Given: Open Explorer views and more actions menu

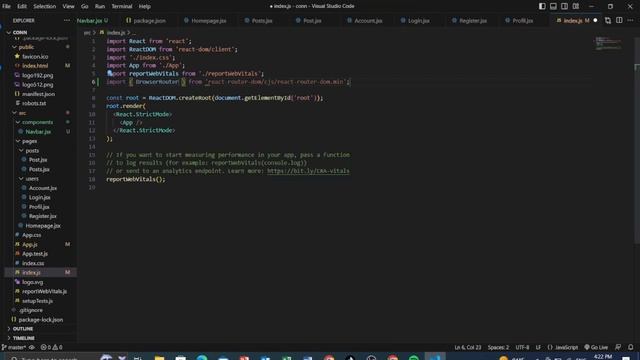Looking at the screenshot, I should coord(67,20).
